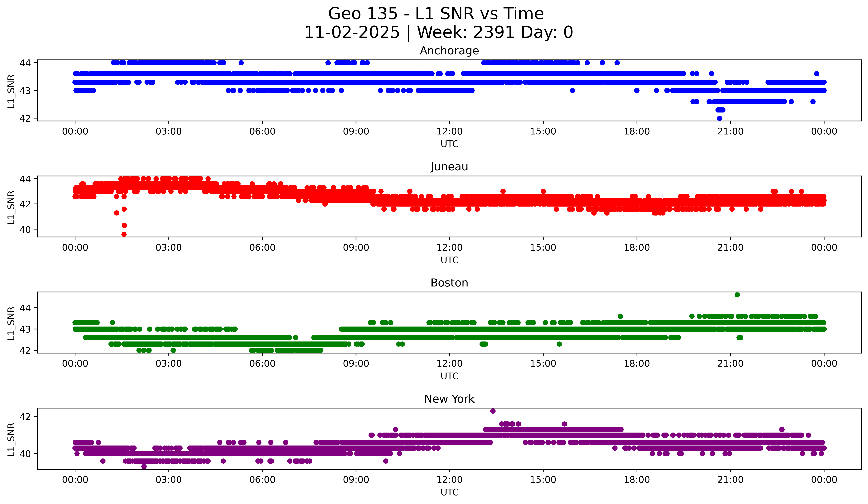Click the Juneau subplot title

pos(449,167)
